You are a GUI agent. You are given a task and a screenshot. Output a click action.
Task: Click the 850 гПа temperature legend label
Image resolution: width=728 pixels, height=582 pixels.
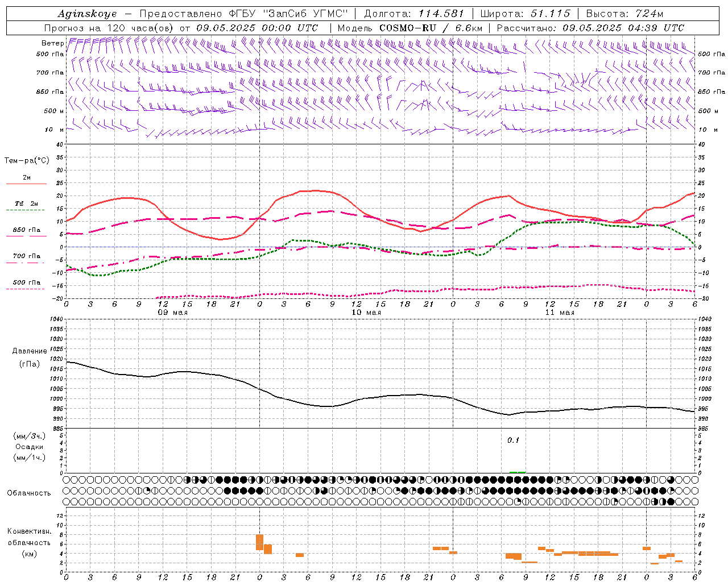26,230
